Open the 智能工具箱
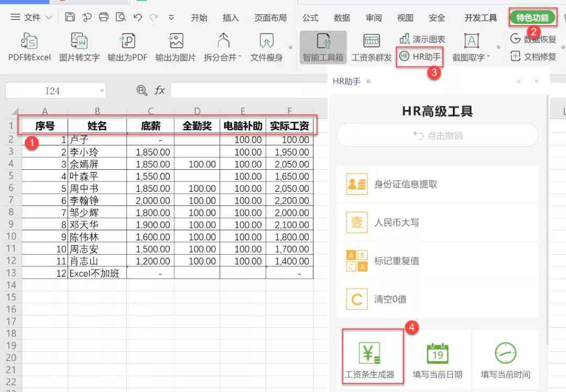566x392 pixels. click(323, 47)
